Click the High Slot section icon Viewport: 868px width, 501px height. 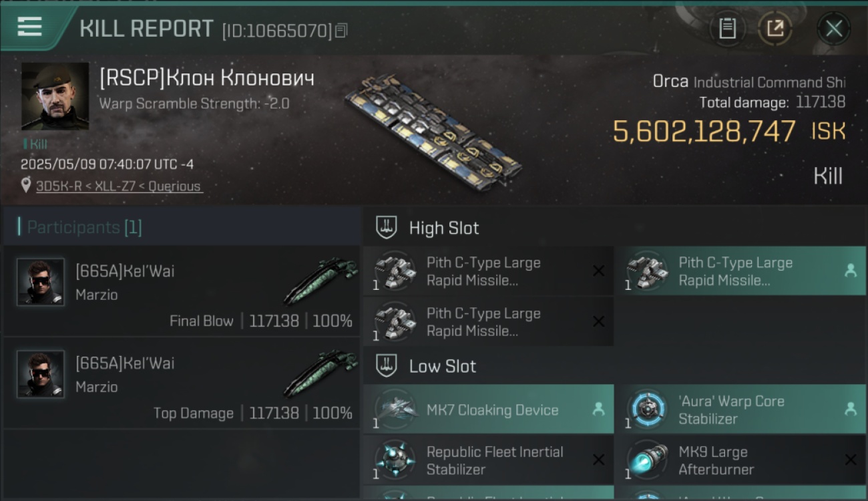click(x=387, y=228)
